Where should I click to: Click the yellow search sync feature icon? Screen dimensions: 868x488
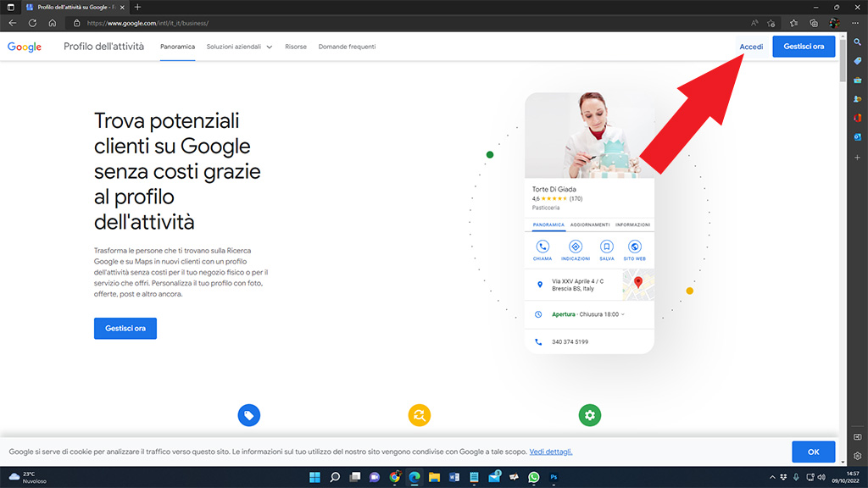[420, 415]
